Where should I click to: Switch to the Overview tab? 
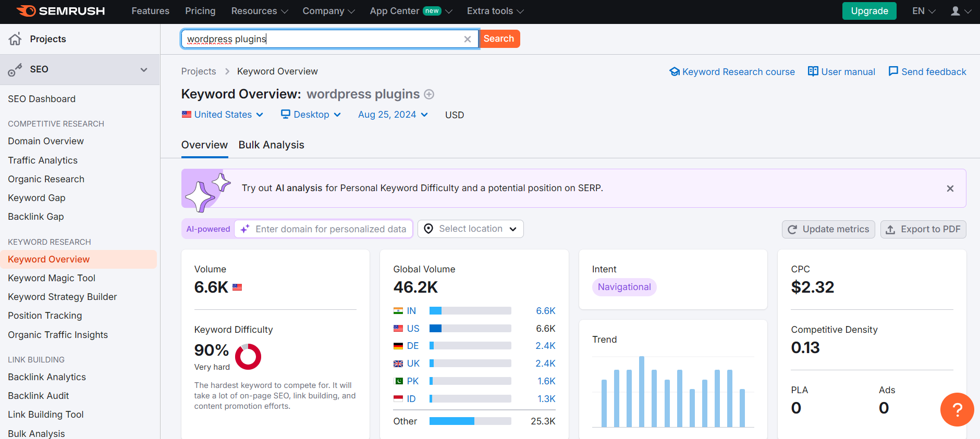click(204, 145)
